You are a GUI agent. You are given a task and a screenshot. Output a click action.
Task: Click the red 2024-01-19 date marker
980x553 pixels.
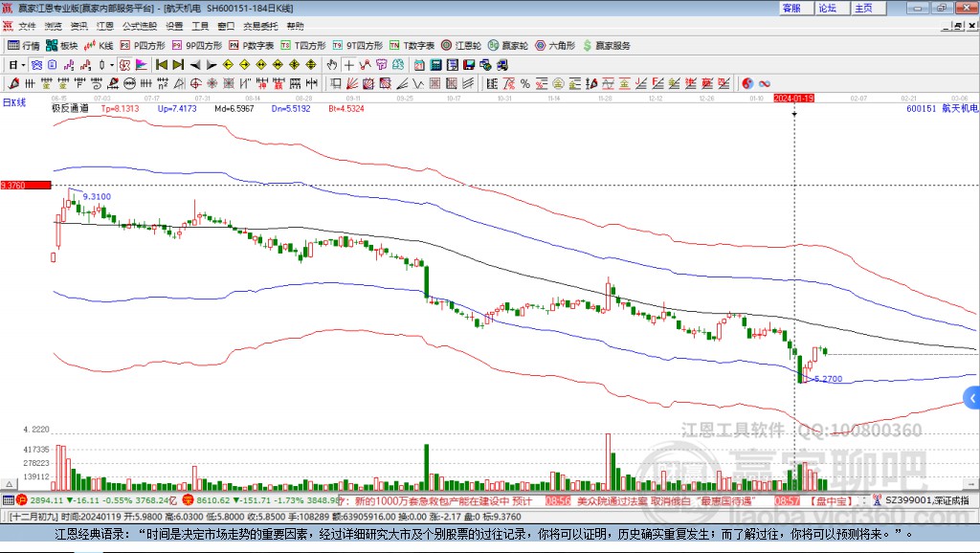[x=794, y=98]
